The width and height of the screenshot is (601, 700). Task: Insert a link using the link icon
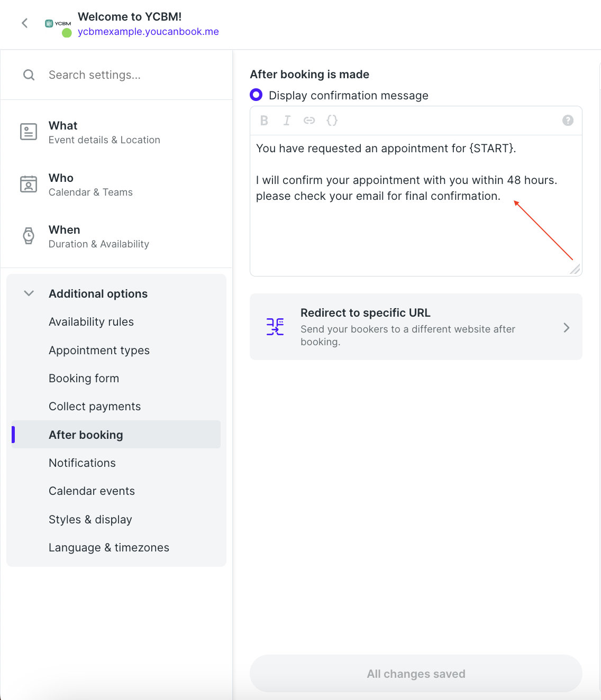tap(309, 121)
